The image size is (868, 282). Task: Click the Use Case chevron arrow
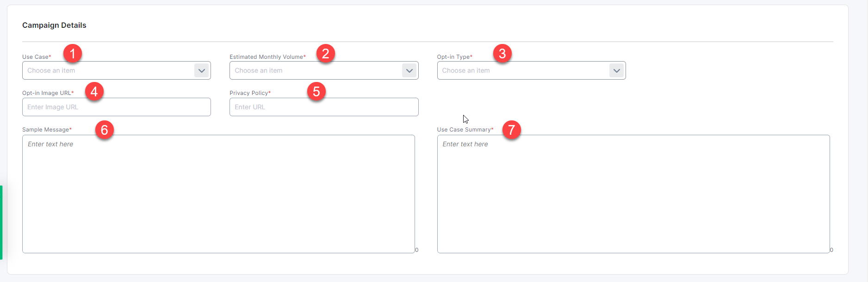point(201,71)
